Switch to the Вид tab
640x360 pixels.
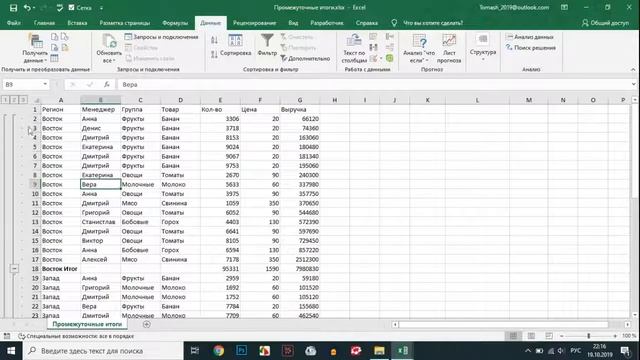[x=293, y=23]
